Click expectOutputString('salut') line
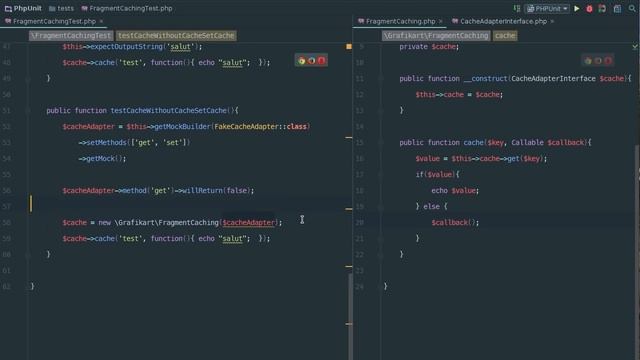This screenshot has height=360, width=640. 132,47
